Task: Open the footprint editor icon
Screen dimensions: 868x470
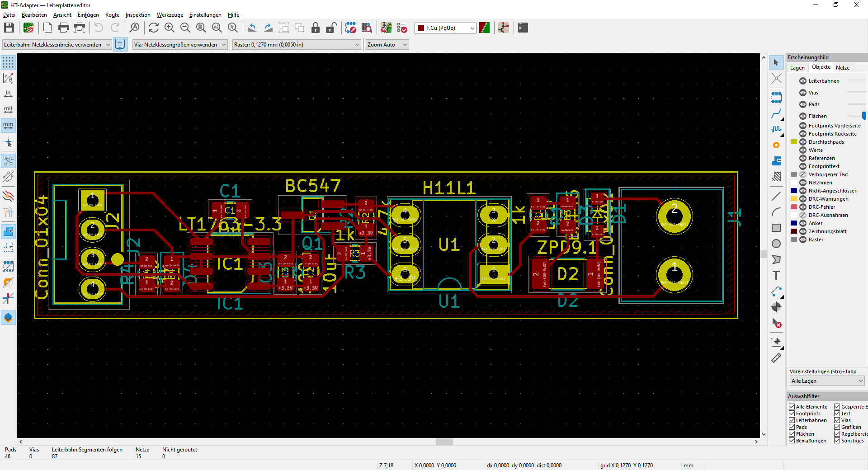Action: (x=351, y=28)
